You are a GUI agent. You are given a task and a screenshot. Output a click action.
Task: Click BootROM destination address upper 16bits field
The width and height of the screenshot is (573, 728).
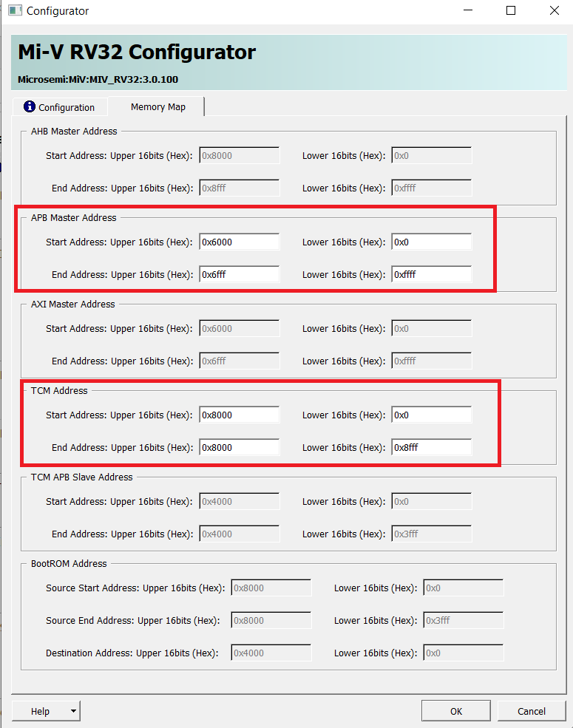coord(271,653)
